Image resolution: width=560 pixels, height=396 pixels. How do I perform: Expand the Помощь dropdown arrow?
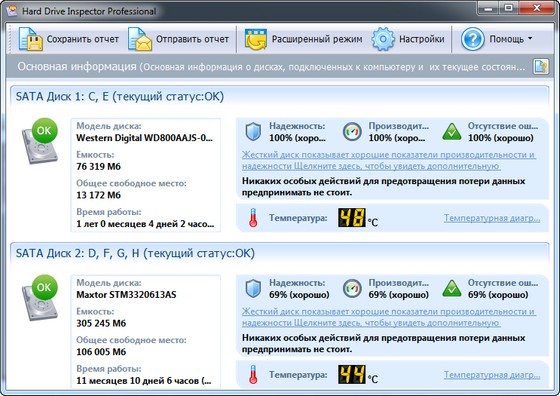tap(530, 38)
